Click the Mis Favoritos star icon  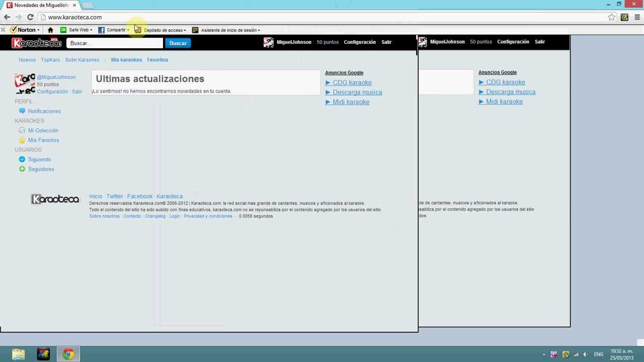point(22,140)
